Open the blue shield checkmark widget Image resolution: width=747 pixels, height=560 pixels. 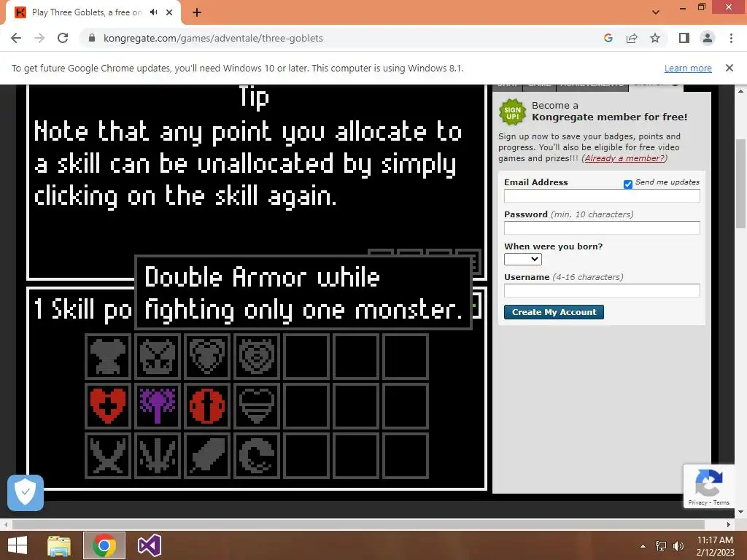26,493
